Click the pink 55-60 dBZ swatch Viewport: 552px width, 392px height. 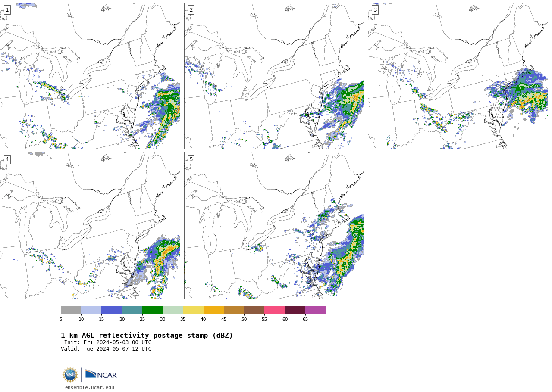point(275,310)
